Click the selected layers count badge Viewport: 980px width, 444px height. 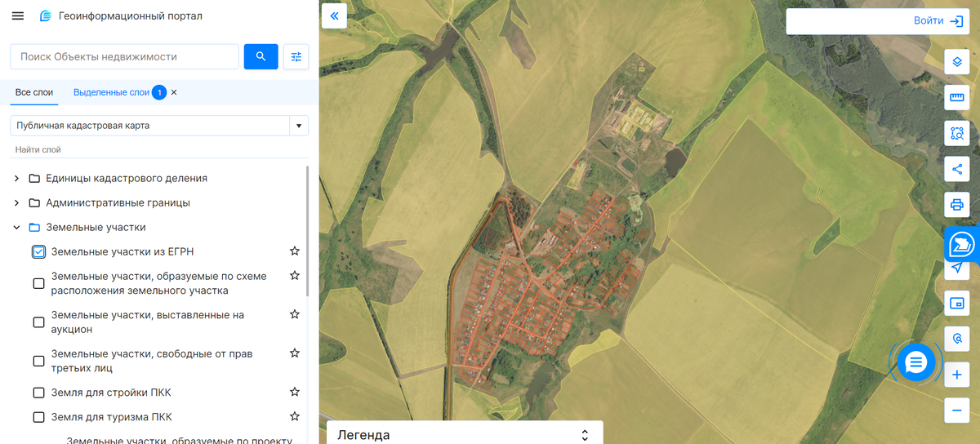point(159,92)
